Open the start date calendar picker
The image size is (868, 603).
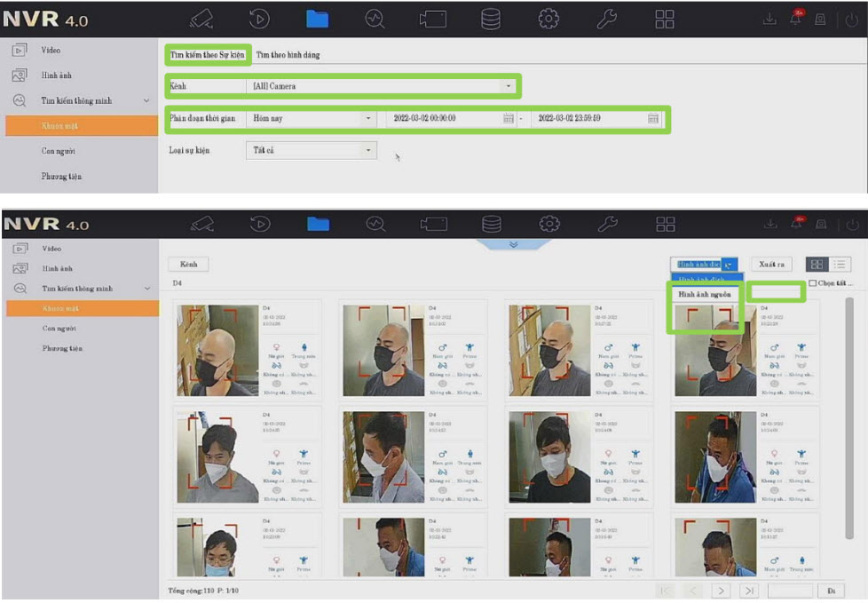point(509,118)
